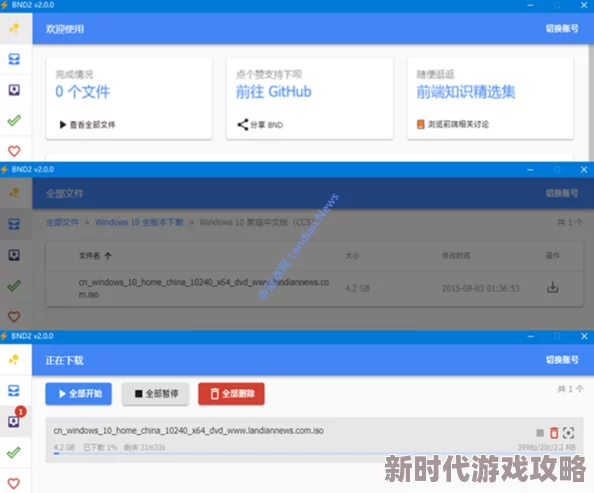Click 4.2 GB size cell in the file table

click(357, 288)
